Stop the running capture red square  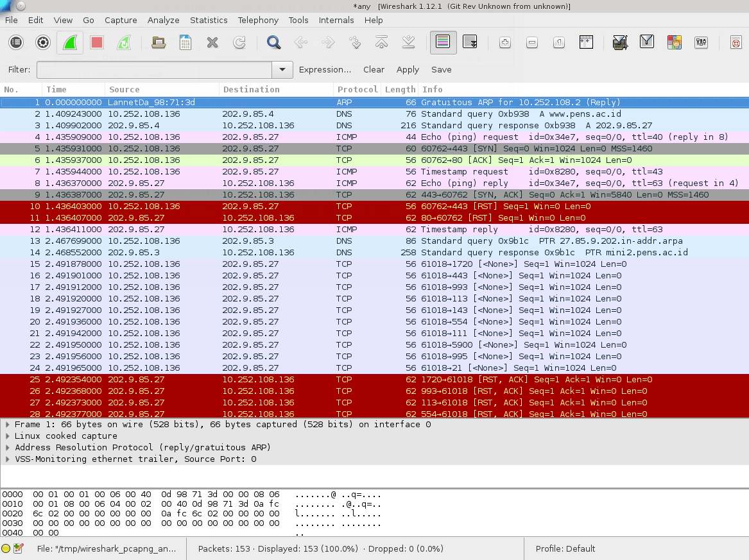(97, 42)
